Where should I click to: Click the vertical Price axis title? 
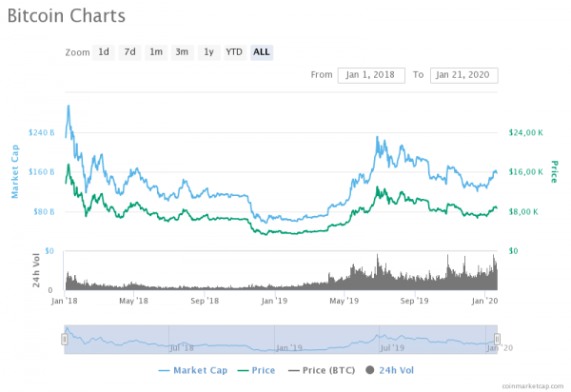point(554,171)
